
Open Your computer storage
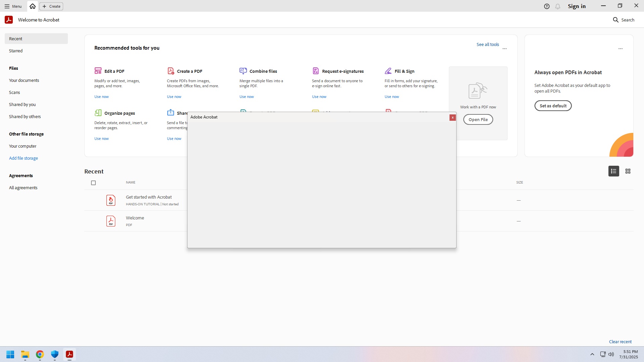36,146
